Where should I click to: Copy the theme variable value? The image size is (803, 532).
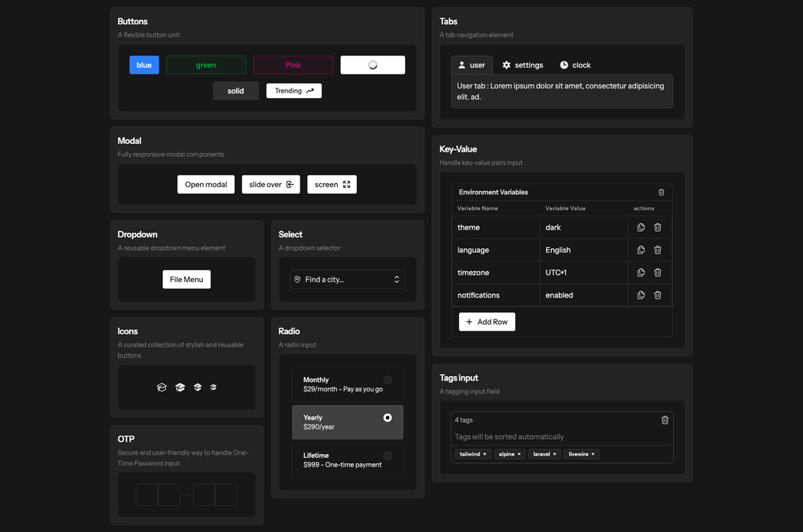tap(640, 227)
